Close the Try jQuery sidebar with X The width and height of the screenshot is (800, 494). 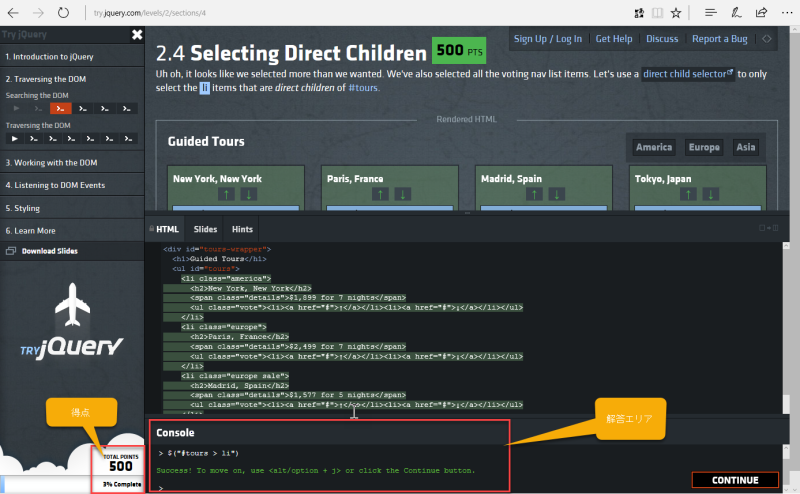(137, 35)
